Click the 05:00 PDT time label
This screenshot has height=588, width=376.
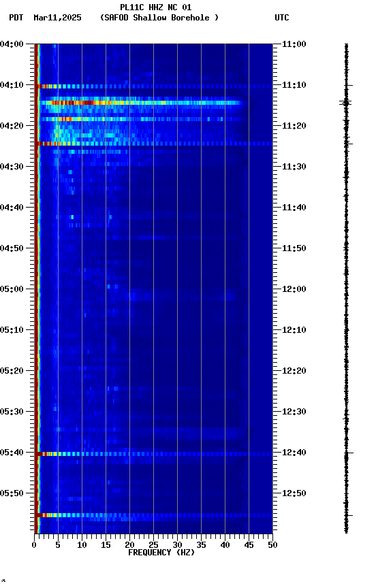(x=12, y=289)
